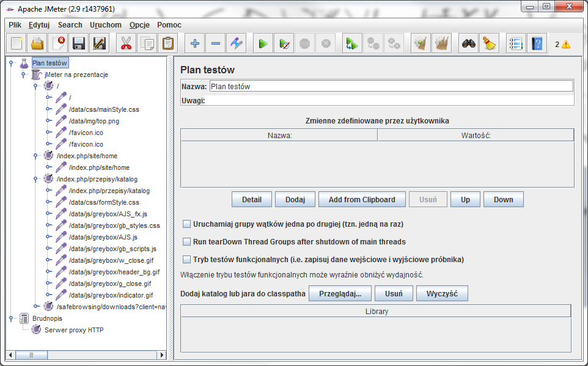Click the tree panel horizontal scrollbar thumb
This screenshot has height=366, width=588.
[32, 355]
